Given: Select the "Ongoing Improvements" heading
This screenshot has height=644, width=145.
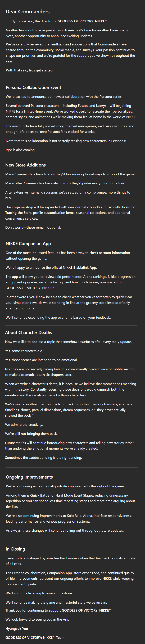Looking at the screenshot, I should (x=29, y=477).
